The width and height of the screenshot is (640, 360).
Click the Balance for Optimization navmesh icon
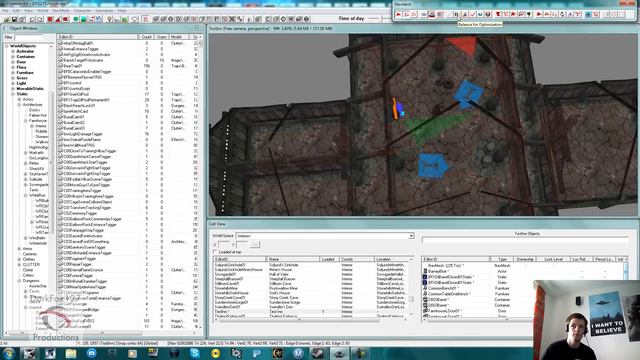click(x=457, y=15)
